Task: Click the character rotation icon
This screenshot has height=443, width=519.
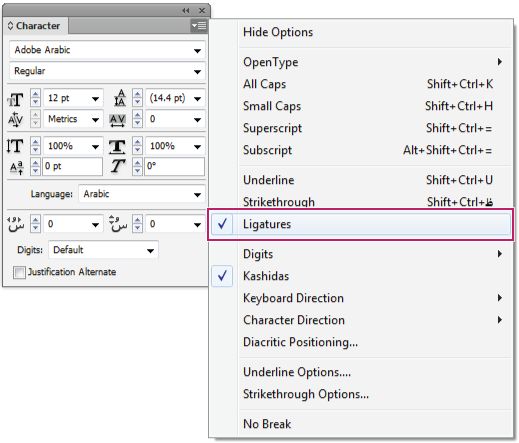Action: pyautogui.click(x=117, y=166)
